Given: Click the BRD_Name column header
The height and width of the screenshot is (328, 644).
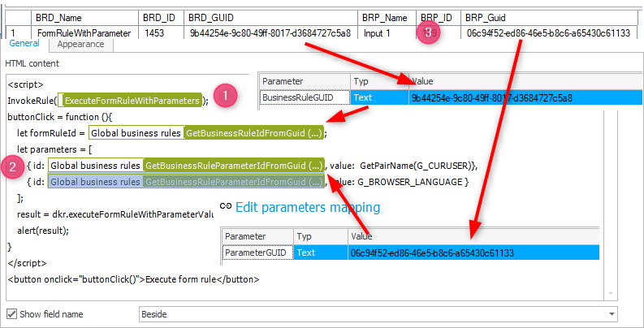Looking at the screenshot, I should click(x=84, y=18).
